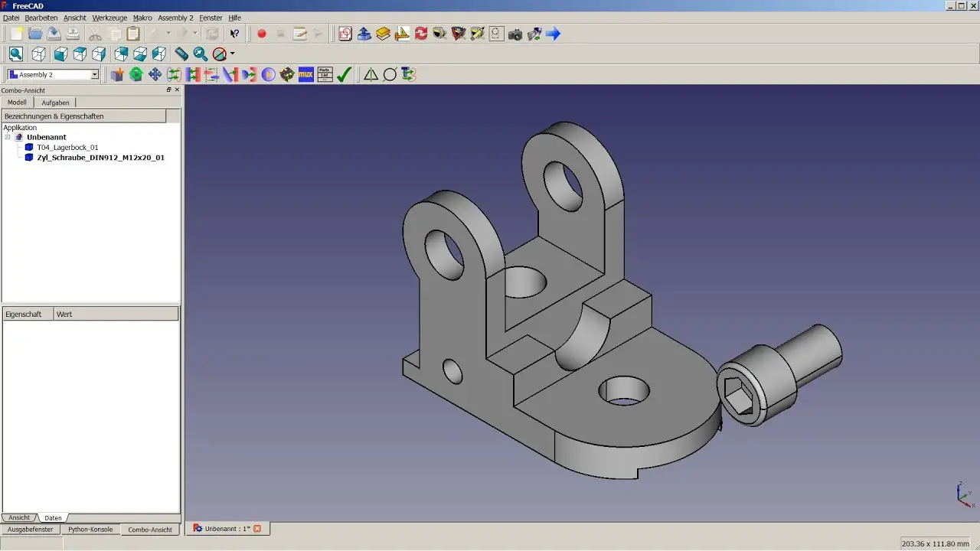Switch to the Ansicht properties tab
This screenshot has height=551, width=980.
(x=20, y=517)
